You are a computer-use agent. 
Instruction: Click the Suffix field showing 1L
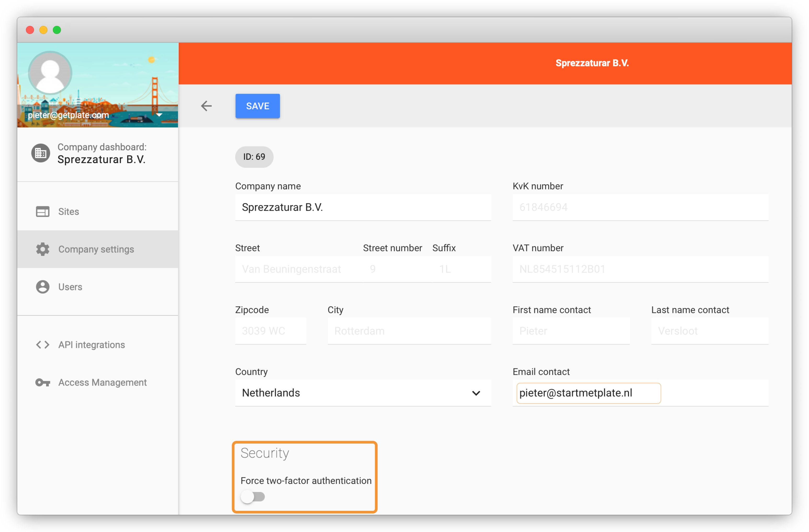pos(462,269)
